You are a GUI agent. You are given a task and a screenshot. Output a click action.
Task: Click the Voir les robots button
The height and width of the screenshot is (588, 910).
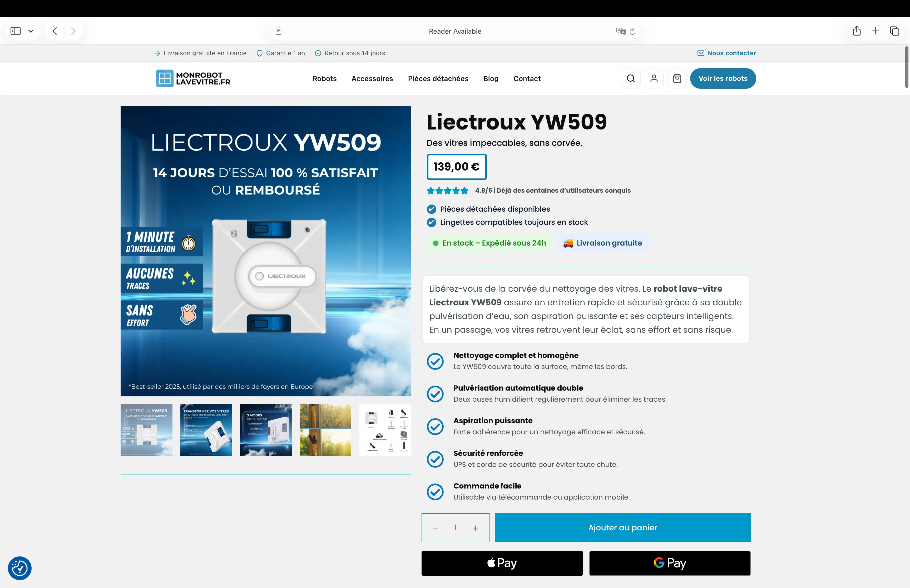pyautogui.click(x=723, y=78)
